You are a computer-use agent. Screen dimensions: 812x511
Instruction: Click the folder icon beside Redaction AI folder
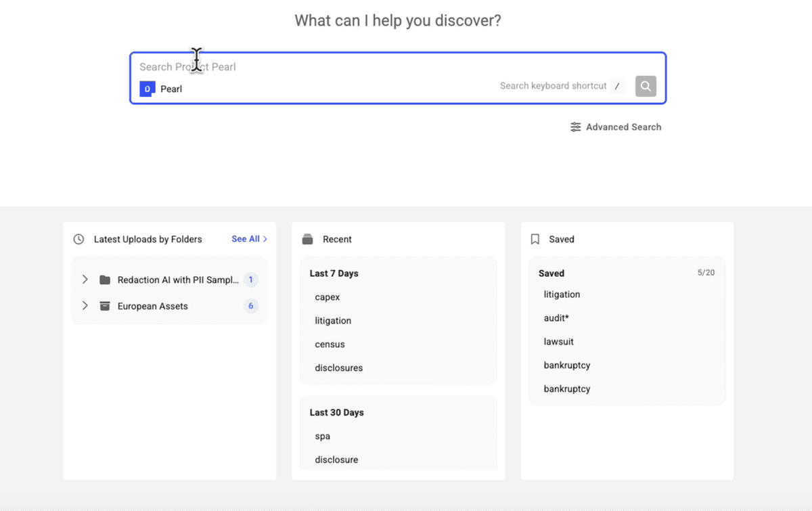105,279
